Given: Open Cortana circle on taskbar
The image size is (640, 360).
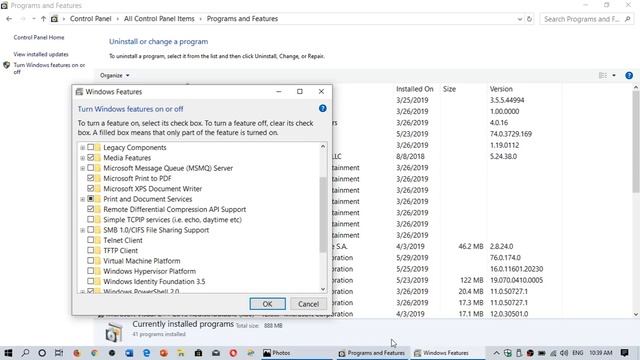Looking at the screenshot, I should 42,353.
